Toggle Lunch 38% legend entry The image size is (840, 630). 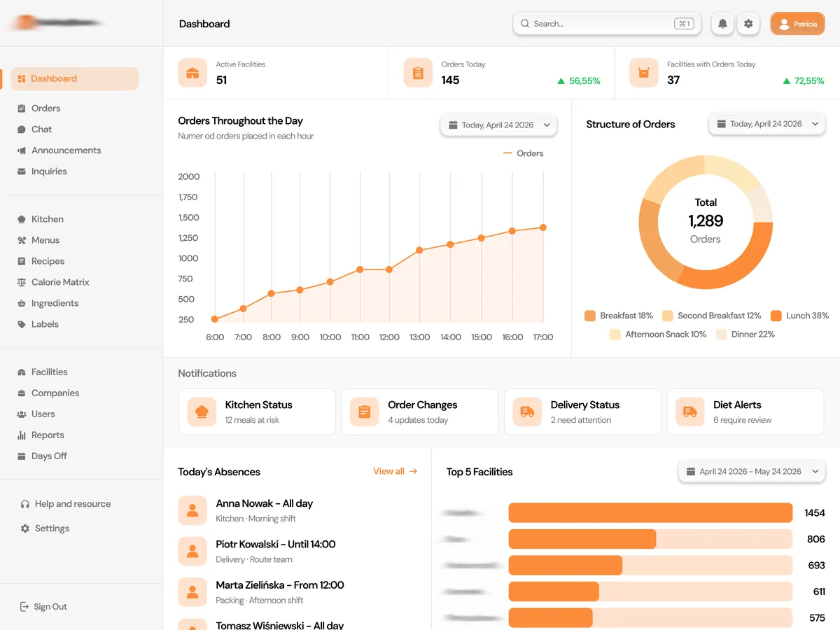tap(799, 316)
